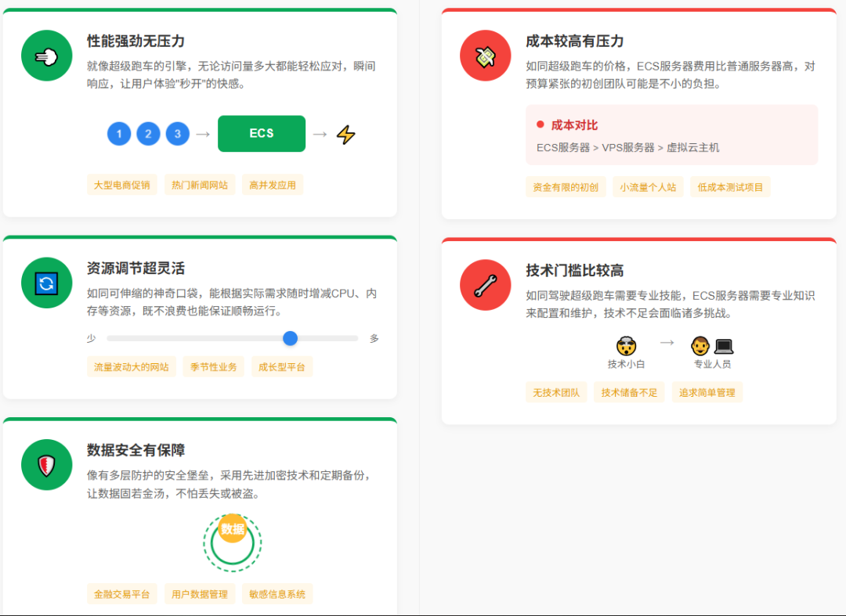Viewport: 846px width, 616px height.
Task: Click the 技术小白 caption
Action: [x=626, y=364]
